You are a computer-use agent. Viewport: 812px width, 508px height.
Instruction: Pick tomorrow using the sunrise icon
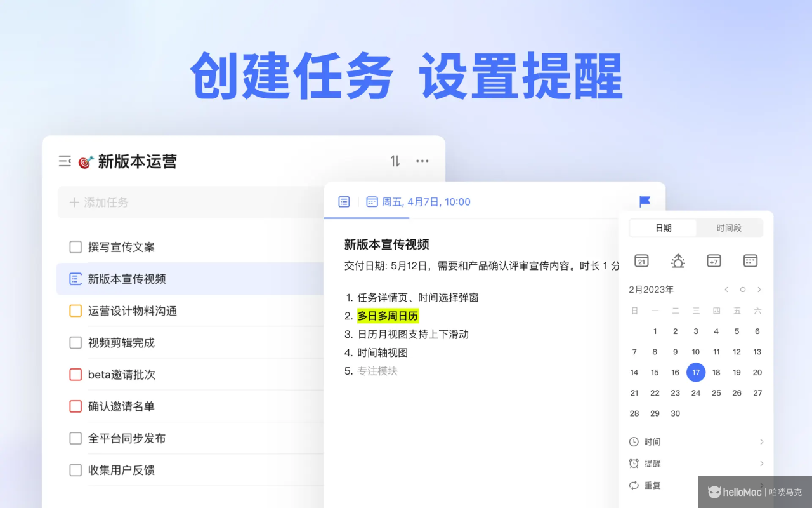click(678, 260)
